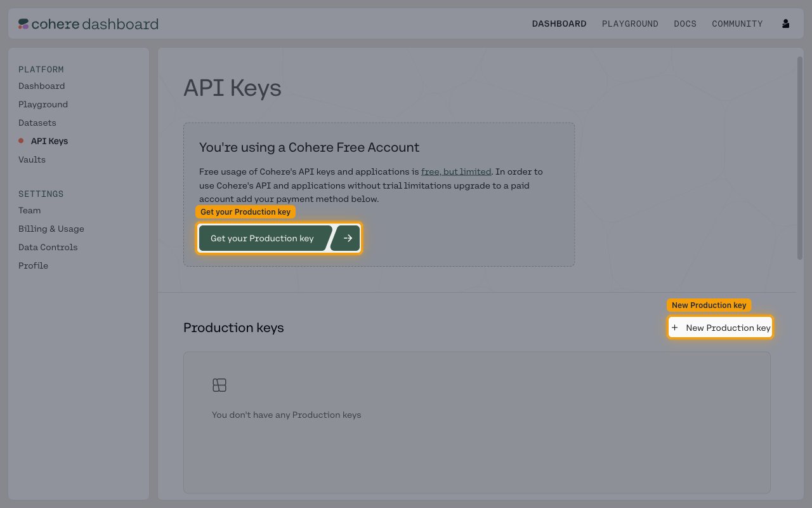Click the plus icon on New Production key

675,328
